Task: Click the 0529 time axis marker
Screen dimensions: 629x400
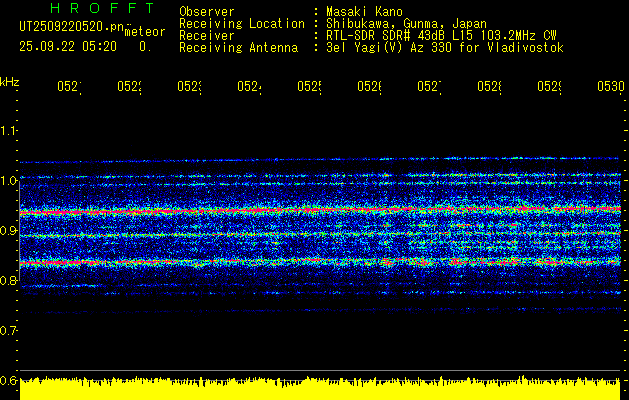Action: pyautogui.click(x=550, y=86)
